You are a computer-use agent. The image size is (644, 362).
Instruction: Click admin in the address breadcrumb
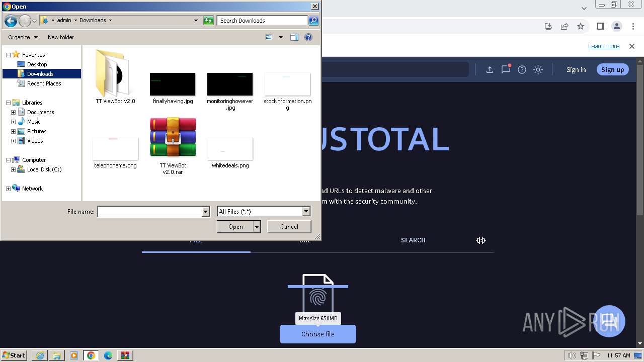[x=64, y=21]
